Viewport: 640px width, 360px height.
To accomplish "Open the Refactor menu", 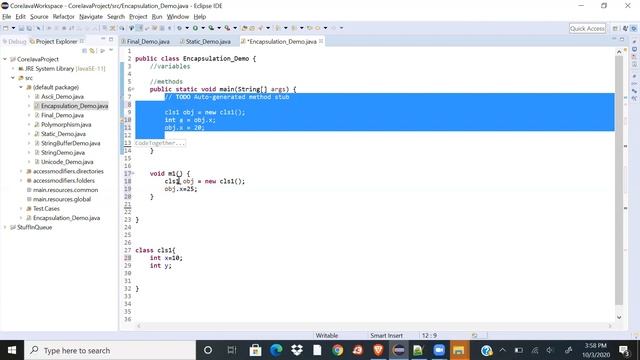I will (x=63, y=17).
